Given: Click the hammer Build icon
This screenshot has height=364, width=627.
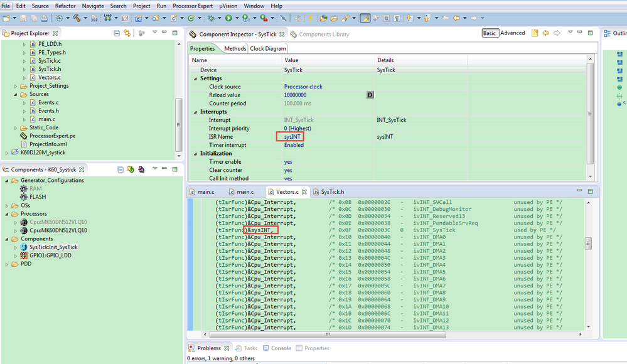Looking at the screenshot, I should click(x=77, y=18).
